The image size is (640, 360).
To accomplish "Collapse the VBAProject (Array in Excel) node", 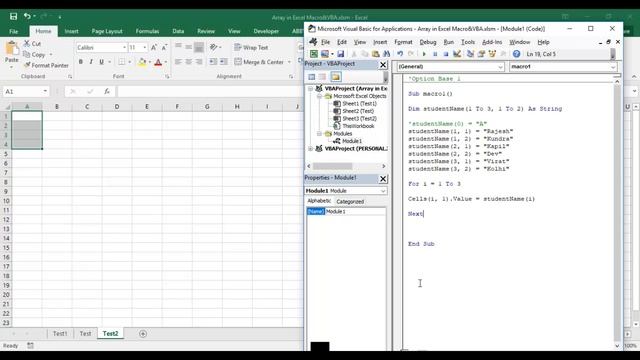I will click(311, 89).
